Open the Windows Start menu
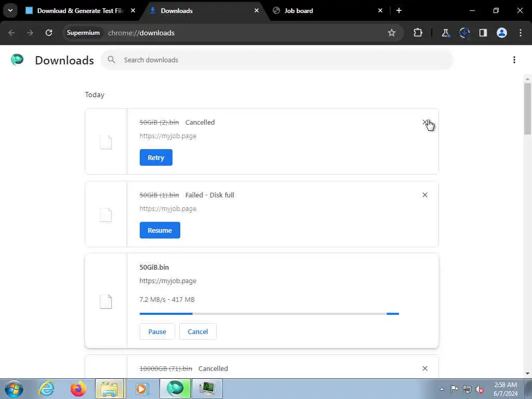This screenshot has width=532, height=399. 14,389
